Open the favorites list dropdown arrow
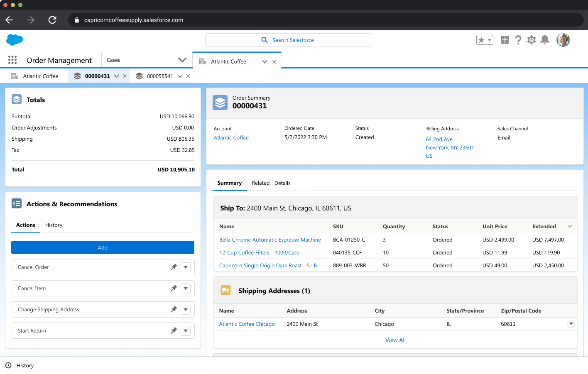Viewport: 588px width, 374px height. pyautogui.click(x=490, y=40)
